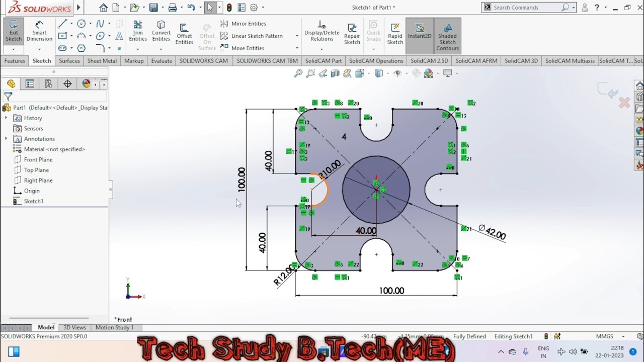Switch to the Features tab
This screenshot has width=644, height=362.
point(15,61)
